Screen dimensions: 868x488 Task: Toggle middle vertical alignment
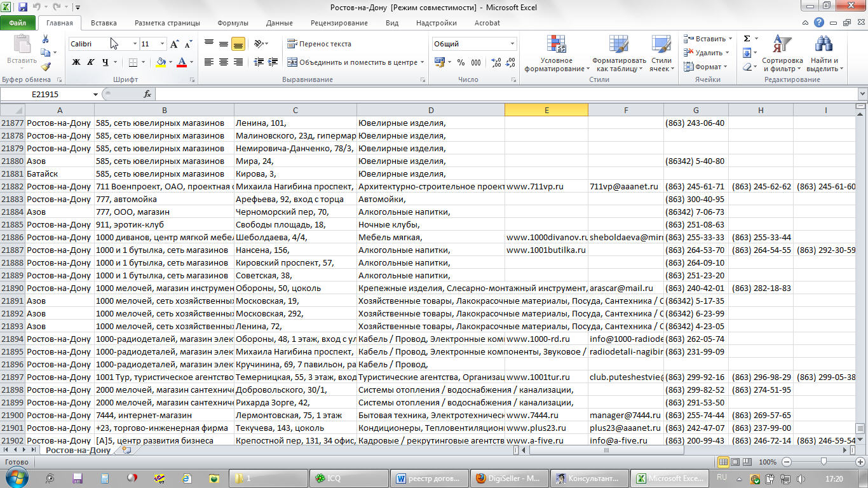pos(224,44)
